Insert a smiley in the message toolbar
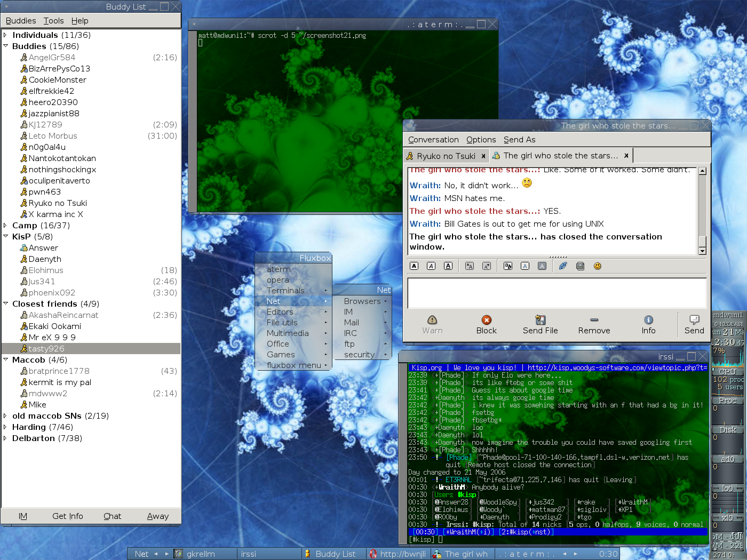The image size is (747, 560). click(598, 266)
